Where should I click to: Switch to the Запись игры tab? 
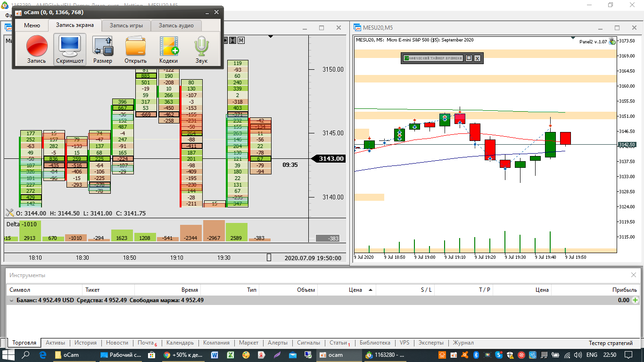click(126, 25)
